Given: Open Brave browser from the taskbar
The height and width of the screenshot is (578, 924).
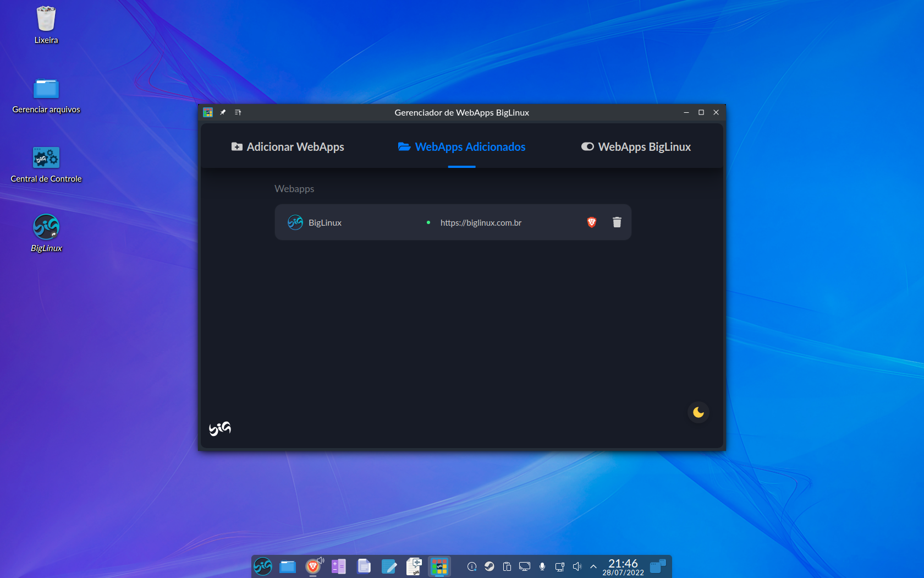Looking at the screenshot, I should point(313,566).
